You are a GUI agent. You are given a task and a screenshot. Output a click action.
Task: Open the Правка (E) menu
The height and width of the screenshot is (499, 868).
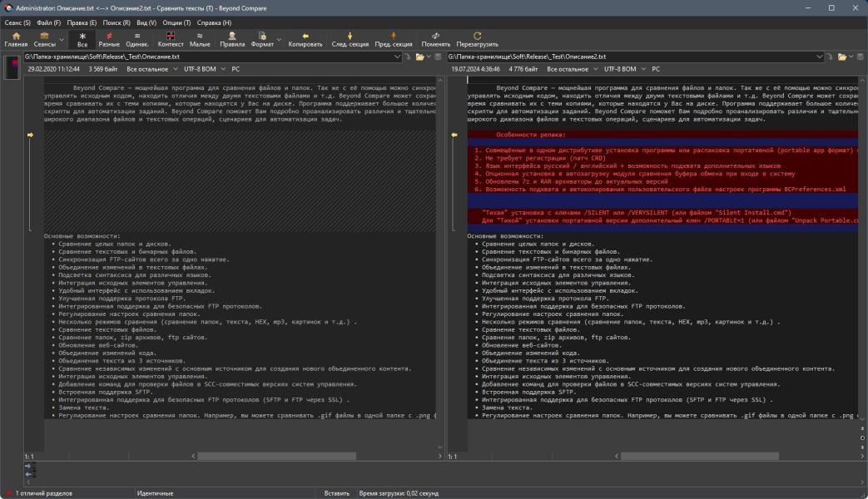tap(82, 22)
